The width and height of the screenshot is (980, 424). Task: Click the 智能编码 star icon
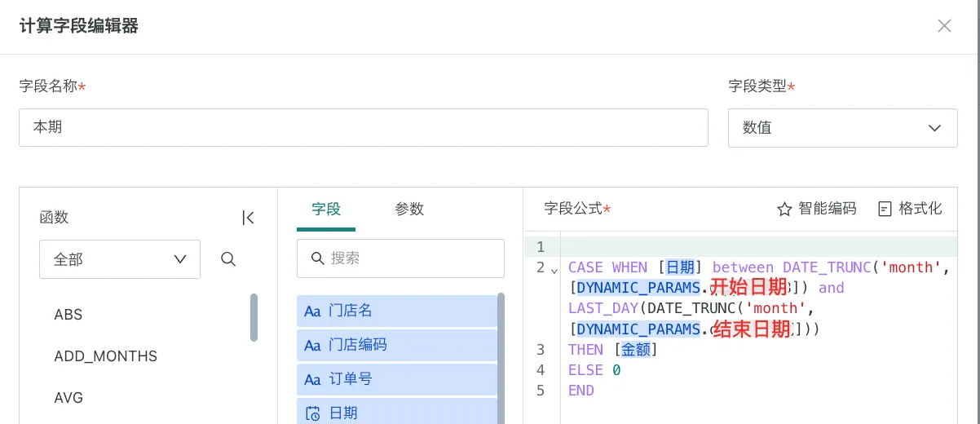pos(784,209)
